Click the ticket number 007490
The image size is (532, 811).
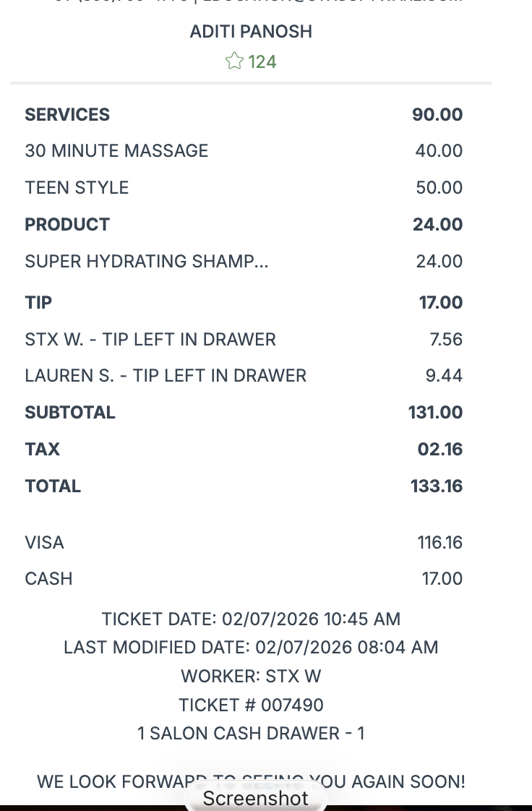[292, 705]
